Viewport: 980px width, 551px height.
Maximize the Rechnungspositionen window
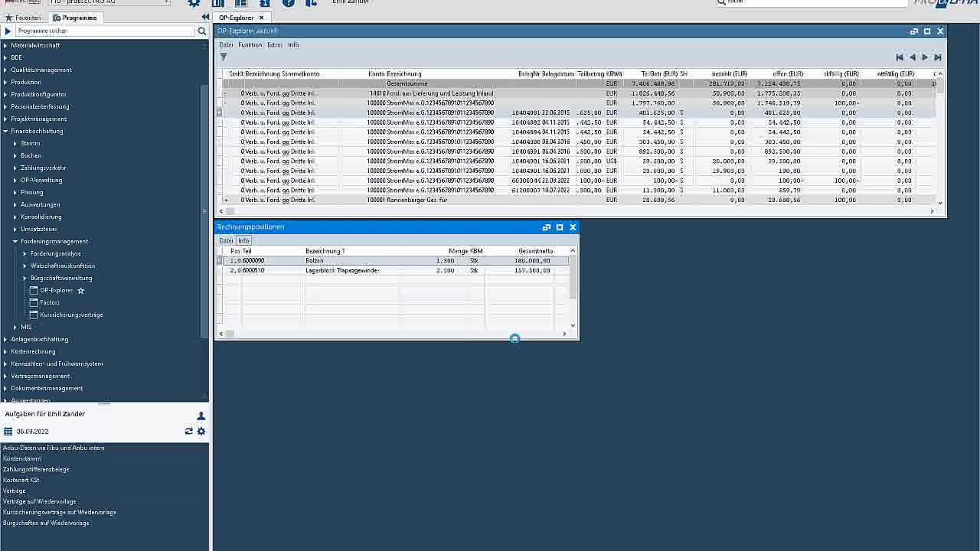coord(560,227)
